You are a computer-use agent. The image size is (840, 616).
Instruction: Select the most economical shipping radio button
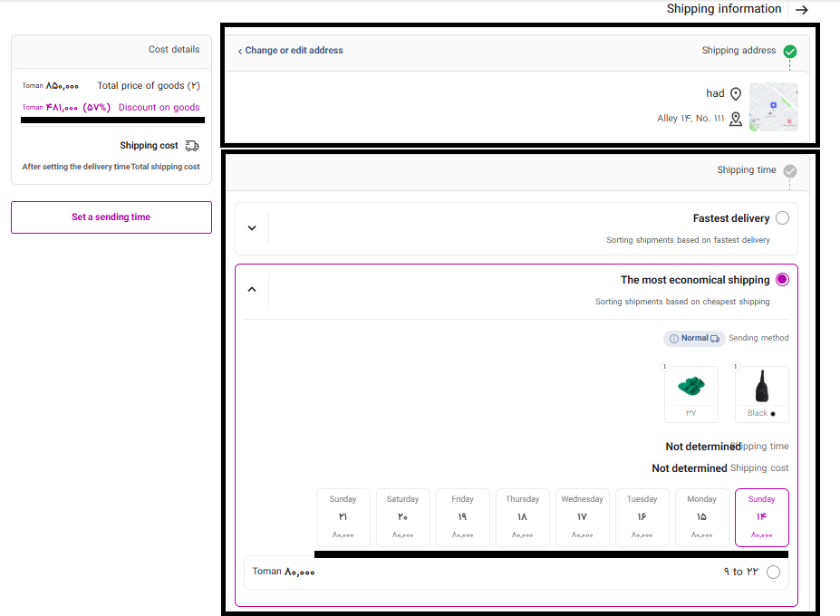tap(782, 280)
